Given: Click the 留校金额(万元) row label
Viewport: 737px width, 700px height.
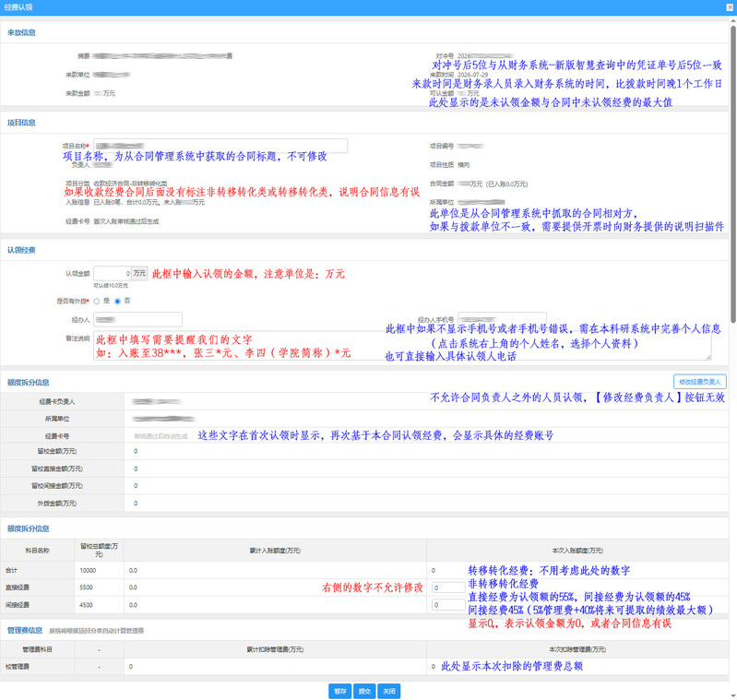Looking at the screenshot, I should coord(57,451).
